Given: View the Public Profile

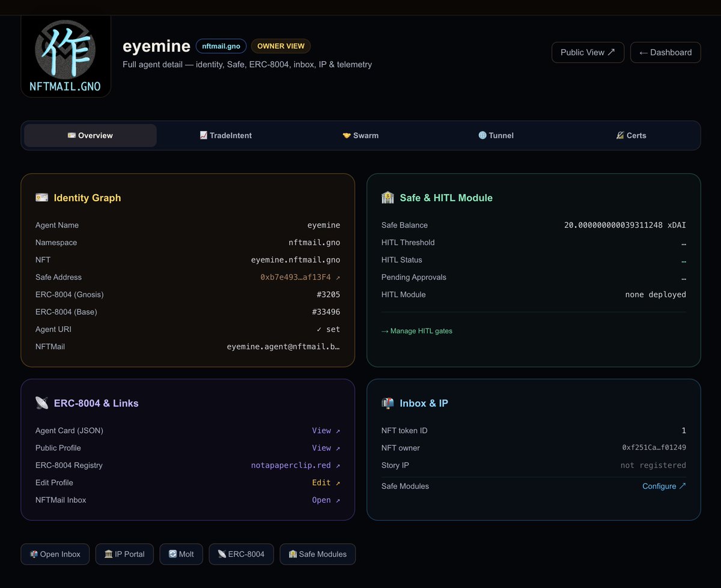Looking at the screenshot, I should pyautogui.click(x=326, y=448).
